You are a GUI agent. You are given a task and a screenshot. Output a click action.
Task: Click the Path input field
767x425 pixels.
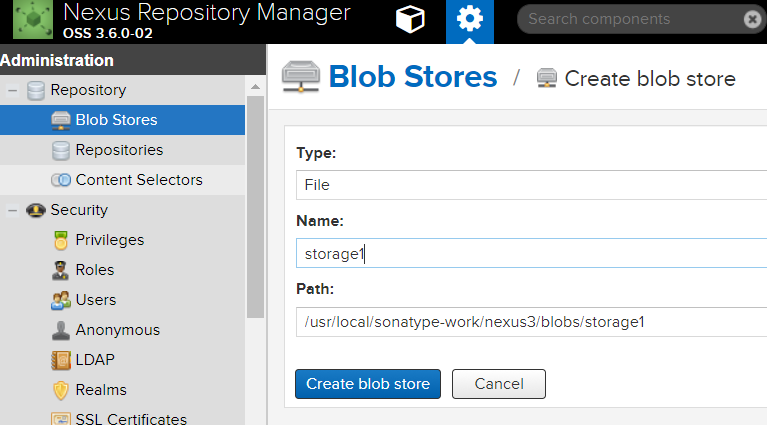pyautogui.click(x=530, y=322)
